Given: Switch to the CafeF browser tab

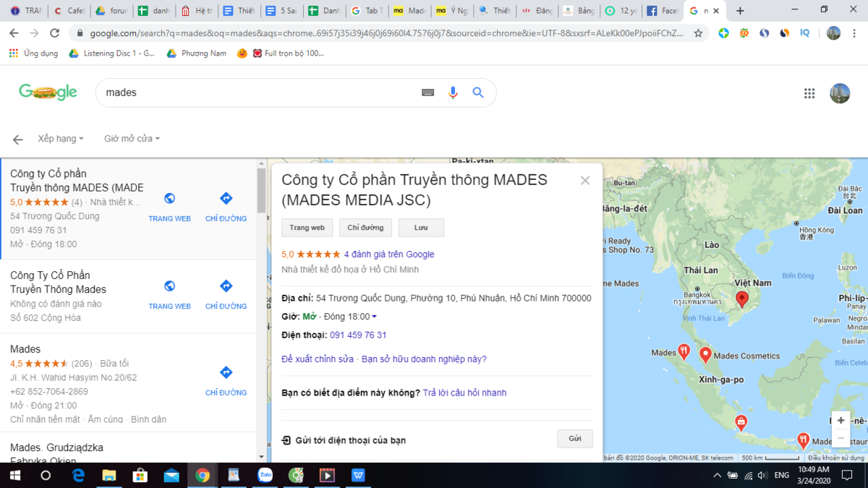Looking at the screenshot, I should coord(68,11).
